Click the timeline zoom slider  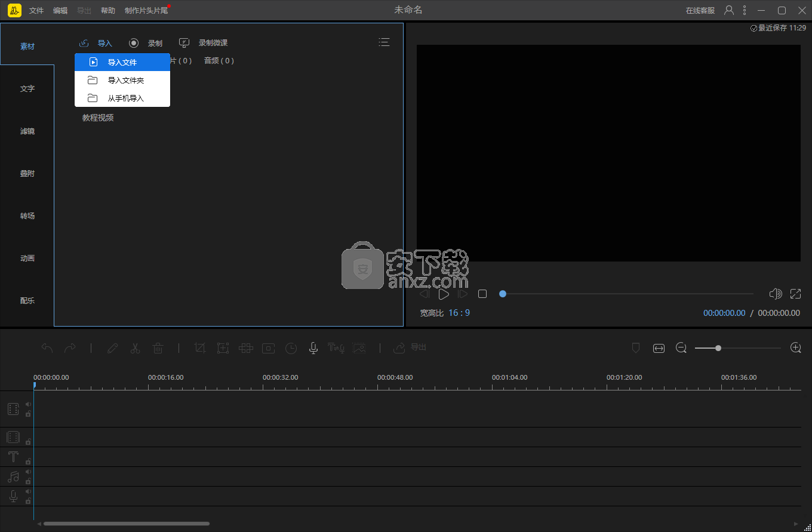point(737,348)
